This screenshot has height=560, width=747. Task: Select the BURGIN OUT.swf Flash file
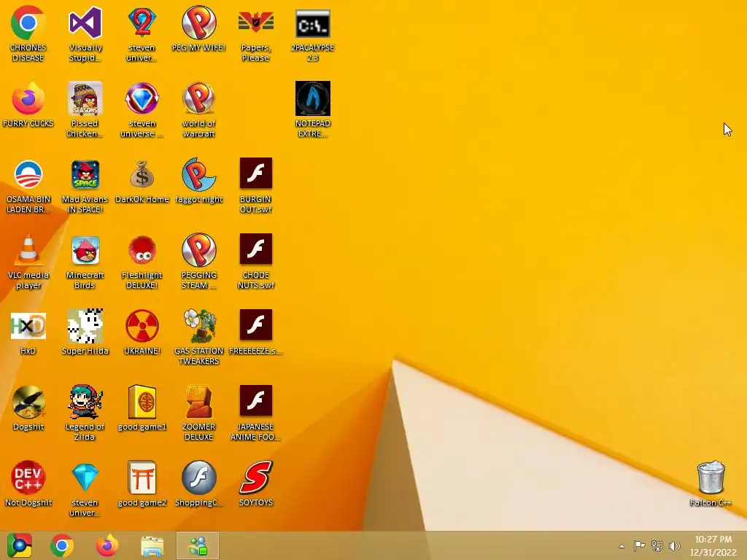[256, 174]
